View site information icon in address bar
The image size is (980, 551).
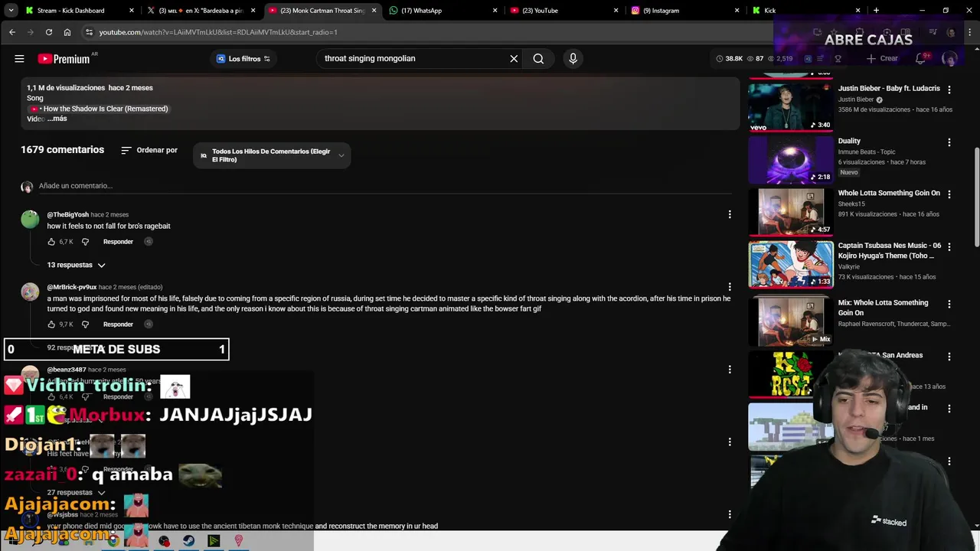[x=90, y=32]
